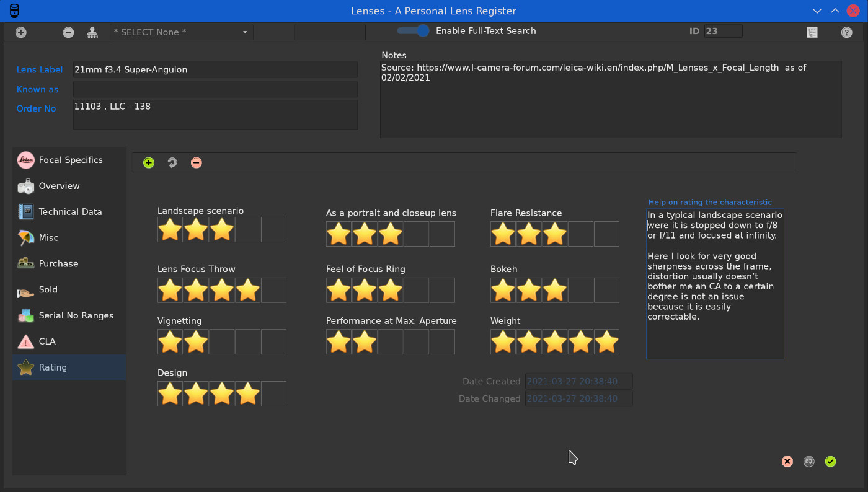Click the delete record minus icon in top toolbar
Screen dimensions: 868x492
click(x=68, y=32)
